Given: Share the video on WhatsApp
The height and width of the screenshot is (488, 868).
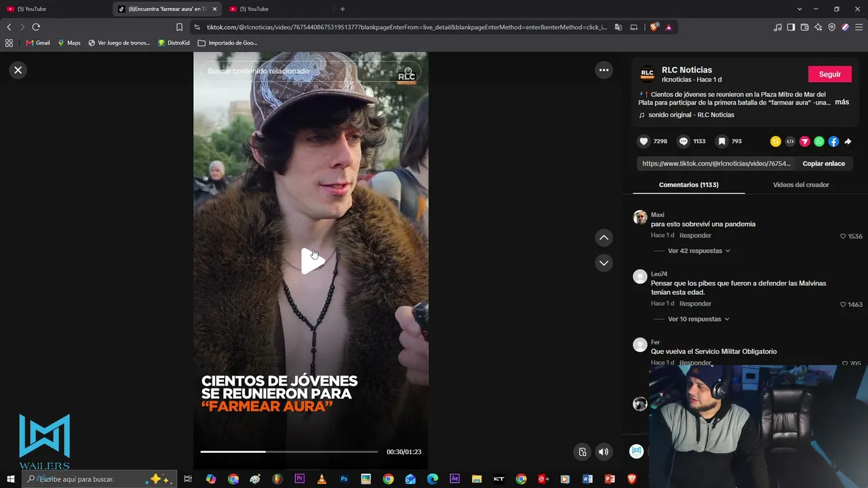Looking at the screenshot, I should 819,142.
